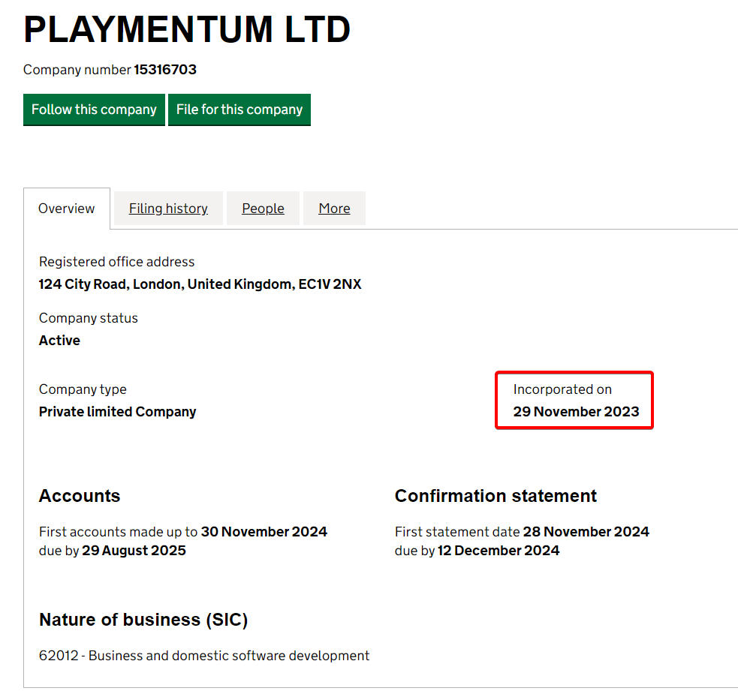This screenshot has height=700, width=738.
Task: Click the Follow this company button
Action: pyautogui.click(x=94, y=110)
